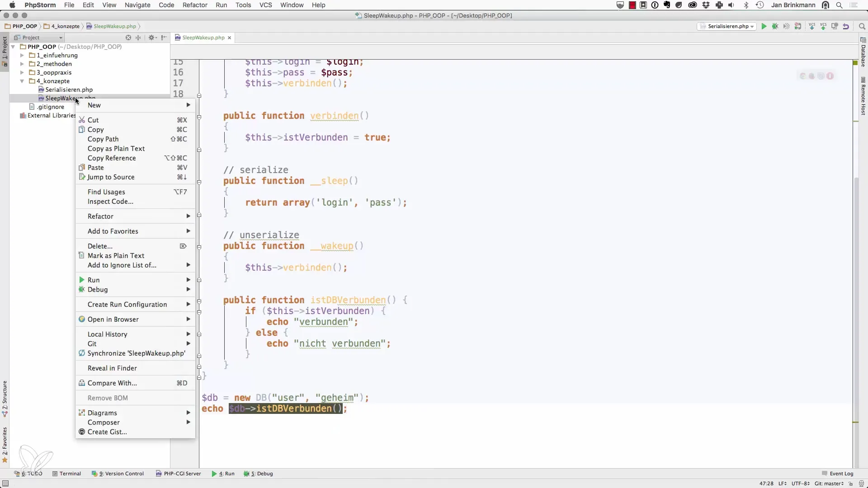Image resolution: width=868 pixels, height=488 pixels.
Task: Select Create Gist... entry
Action: (135, 432)
